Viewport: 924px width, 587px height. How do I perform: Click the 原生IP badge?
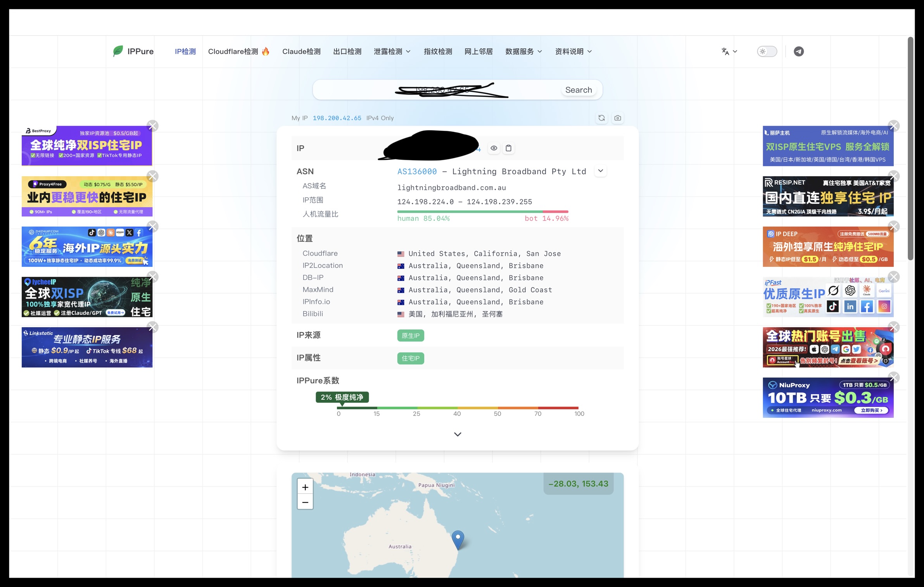coord(411,336)
